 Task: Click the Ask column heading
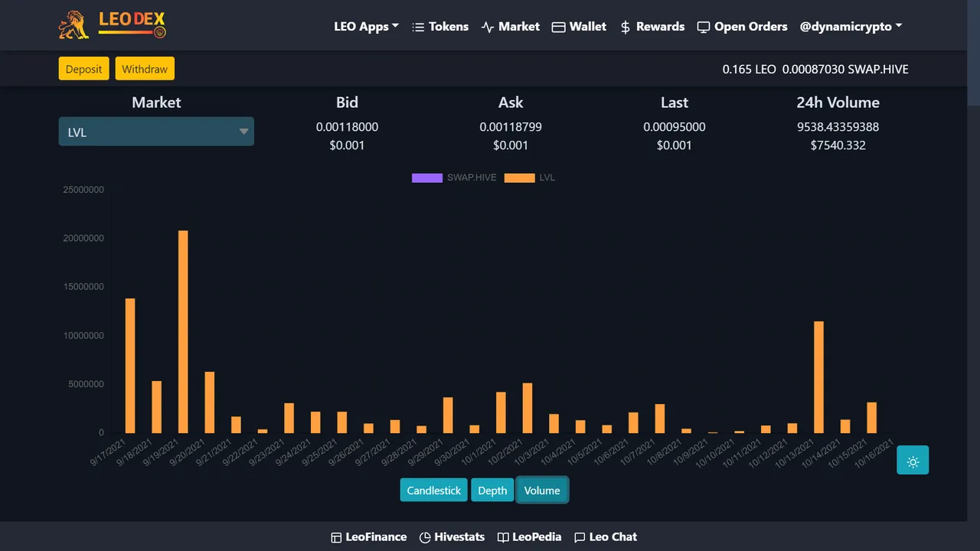[511, 103]
